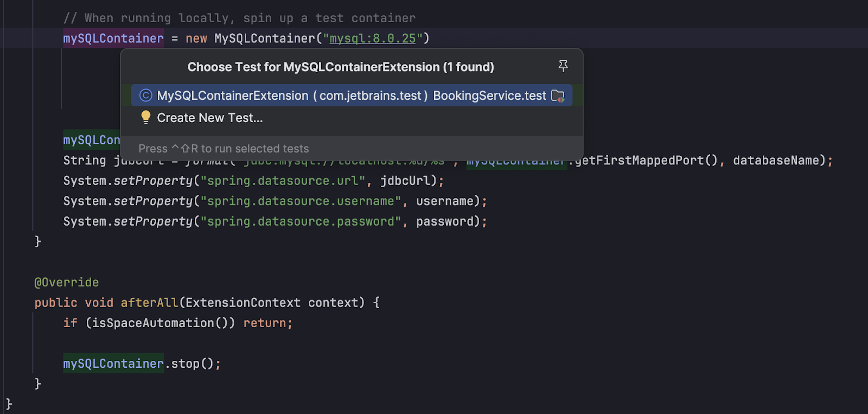Select MySQLContainerExtension test in the popup list
This screenshot has width=868, height=414.
[233, 95]
